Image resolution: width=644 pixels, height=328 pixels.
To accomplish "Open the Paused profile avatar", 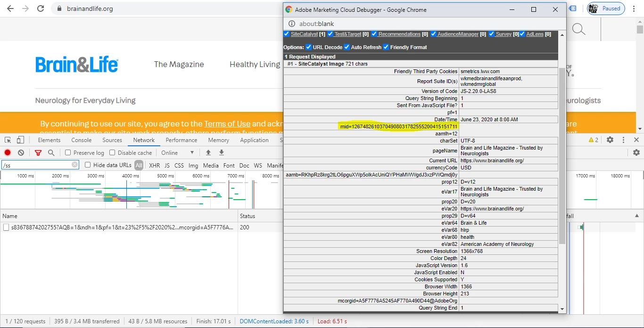I will coord(605,8).
